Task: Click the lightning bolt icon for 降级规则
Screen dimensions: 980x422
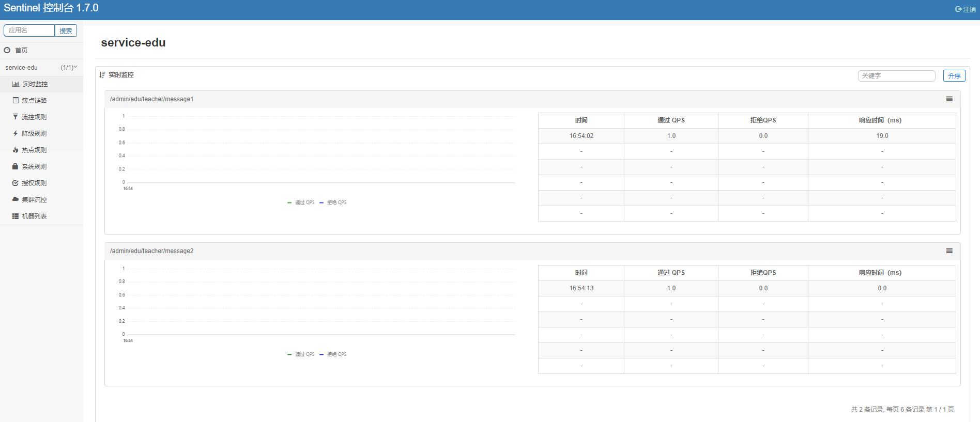Action: tap(16, 133)
